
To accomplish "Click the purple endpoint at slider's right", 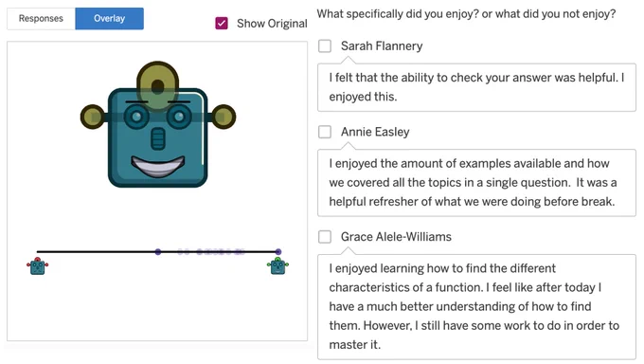I will (278, 252).
